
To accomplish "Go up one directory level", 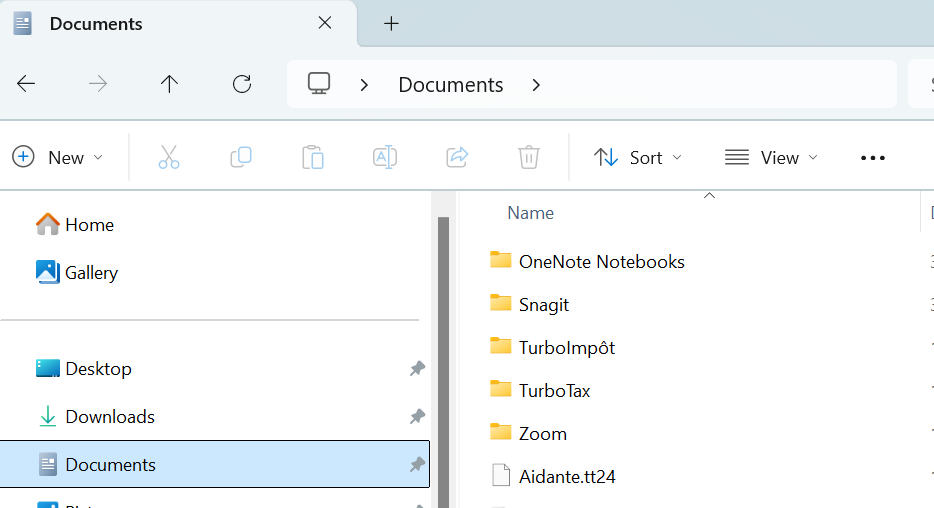I will pyautogui.click(x=169, y=85).
